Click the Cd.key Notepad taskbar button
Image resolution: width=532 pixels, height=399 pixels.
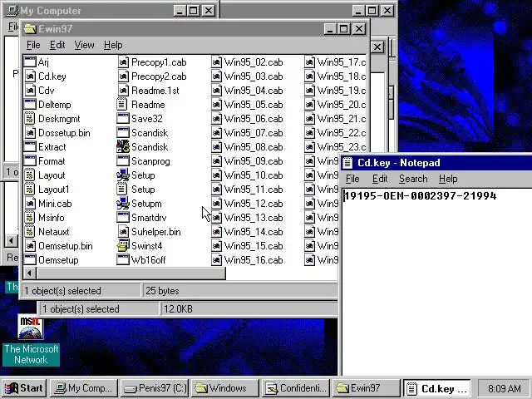point(437,388)
